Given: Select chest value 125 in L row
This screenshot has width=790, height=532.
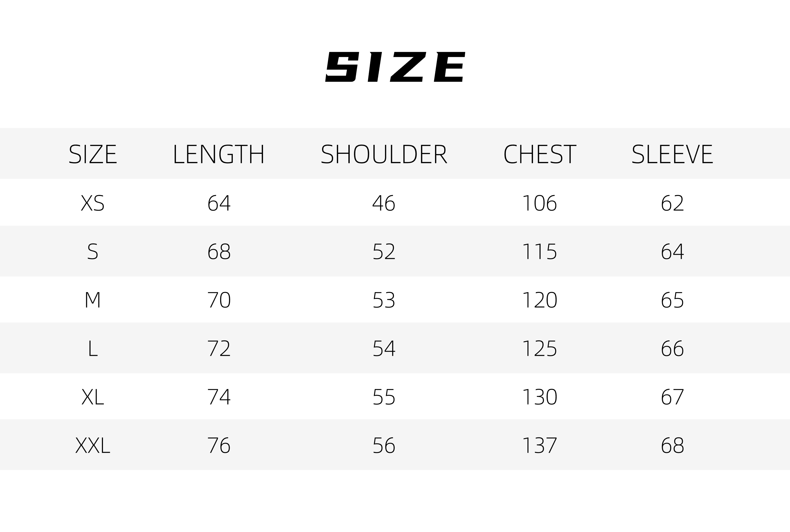Looking at the screenshot, I should point(540,348).
